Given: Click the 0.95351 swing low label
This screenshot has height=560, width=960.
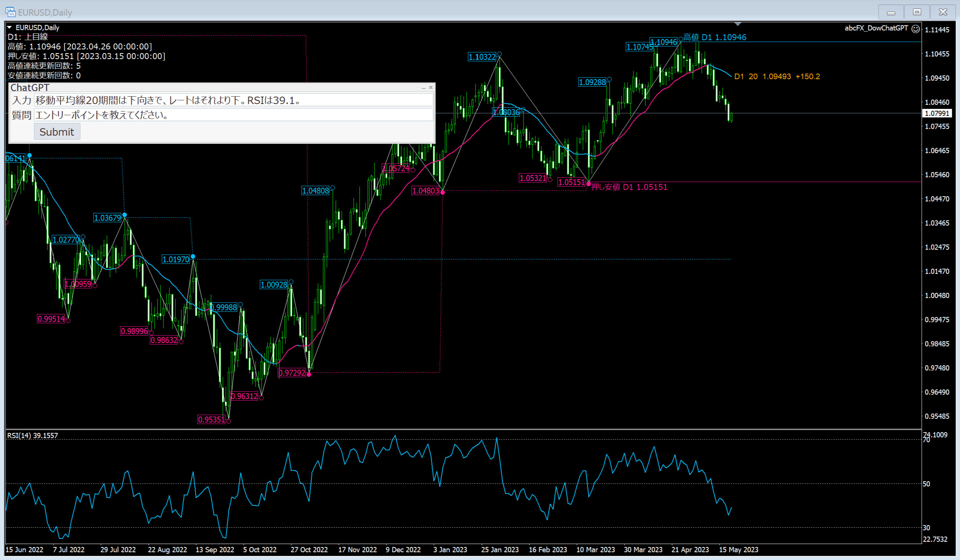Looking at the screenshot, I should pos(211,420).
